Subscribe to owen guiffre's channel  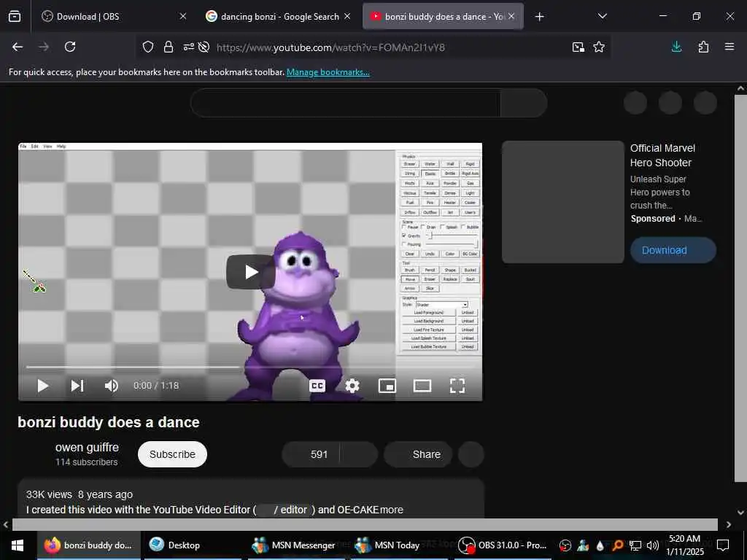[172, 454]
